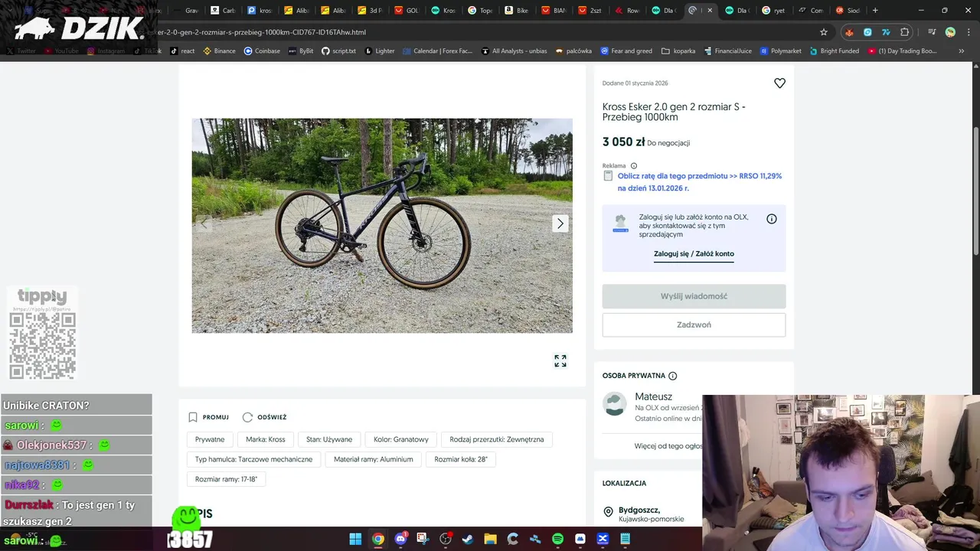
Task: Click the Rozmiar koła: 28" tag
Action: [x=461, y=459]
